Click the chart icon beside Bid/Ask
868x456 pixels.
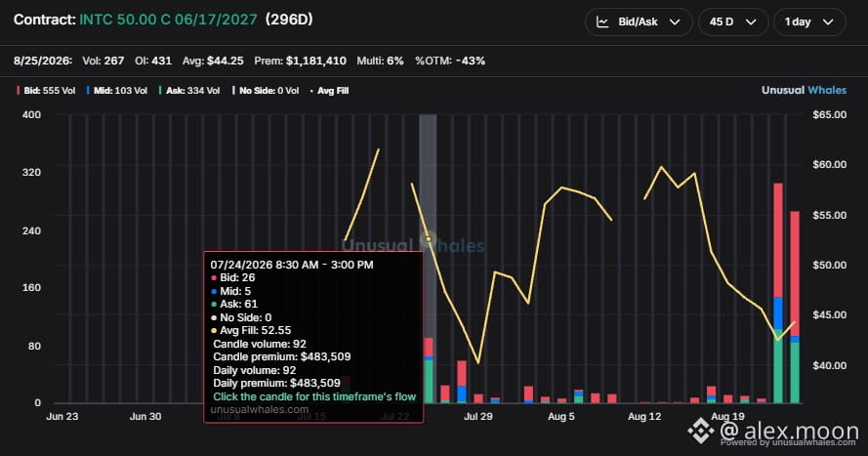pyautogui.click(x=602, y=22)
